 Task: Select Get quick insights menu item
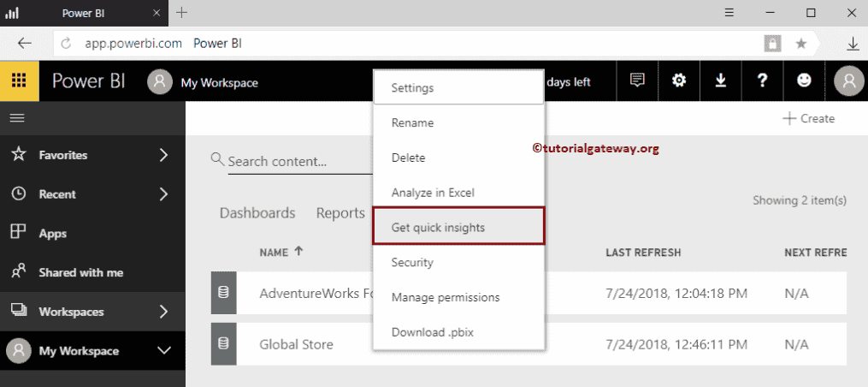tap(458, 228)
